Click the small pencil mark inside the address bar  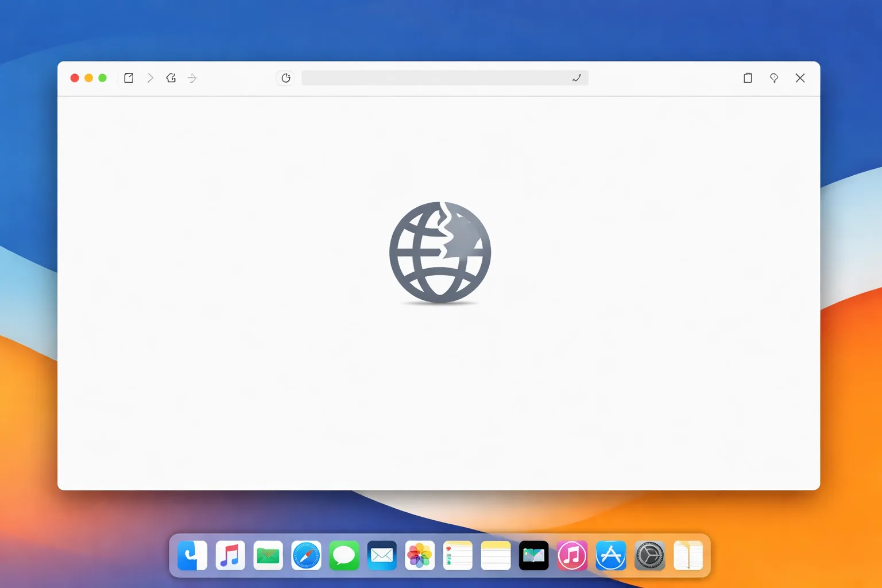point(577,78)
